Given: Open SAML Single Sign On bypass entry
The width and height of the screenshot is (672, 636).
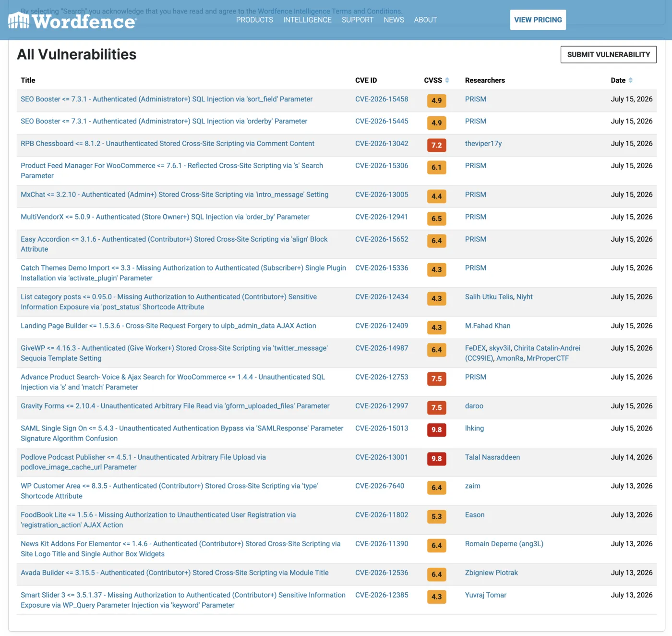Looking at the screenshot, I should point(182,433).
